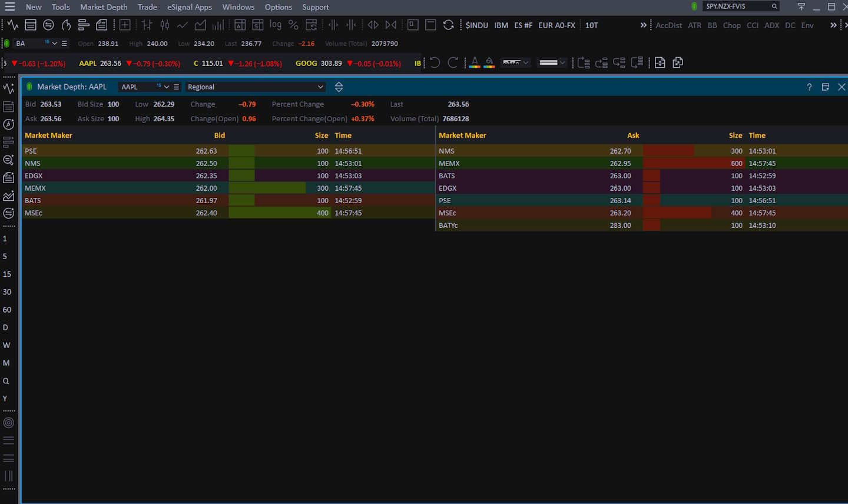The width and height of the screenshot is (848, 504).
Task: Select the D daily interval in sidebar
Action: tap(6, 327)
